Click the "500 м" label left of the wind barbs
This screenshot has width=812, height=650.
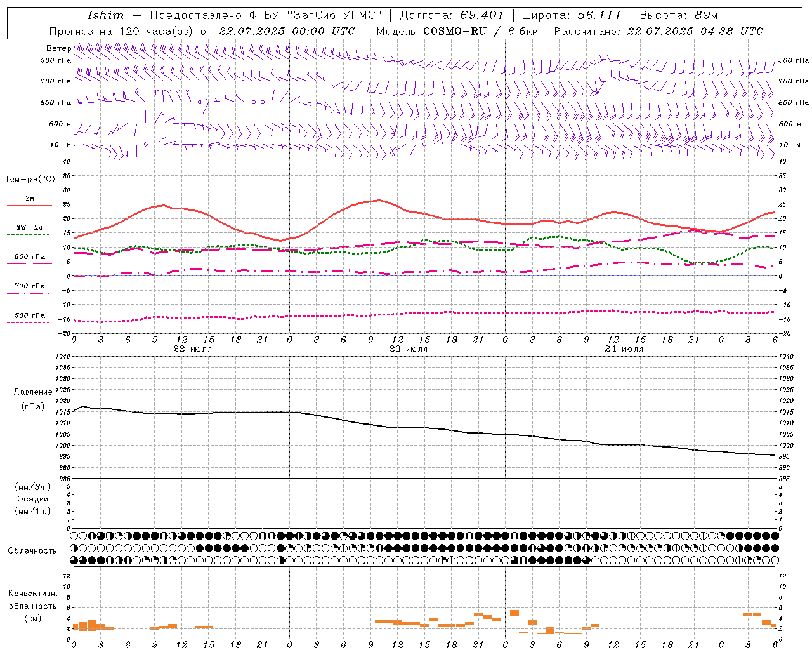60,124
